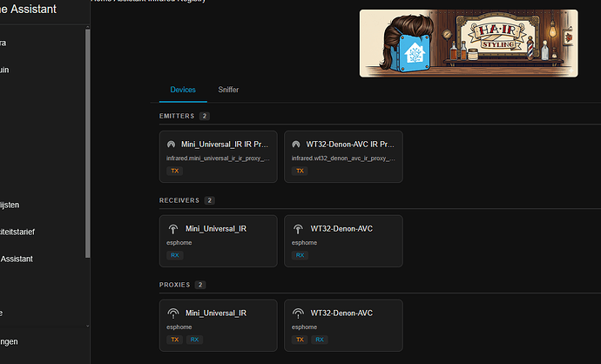This screenshot has height=364, width=601.
Task: Open the Sniffer tab
Action: [x=228, y=90]
